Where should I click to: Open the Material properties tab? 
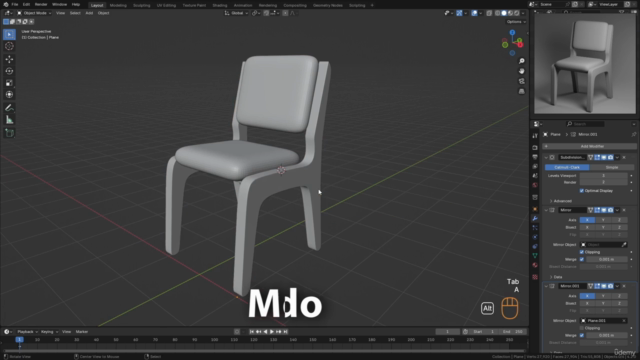click(535, 265)
